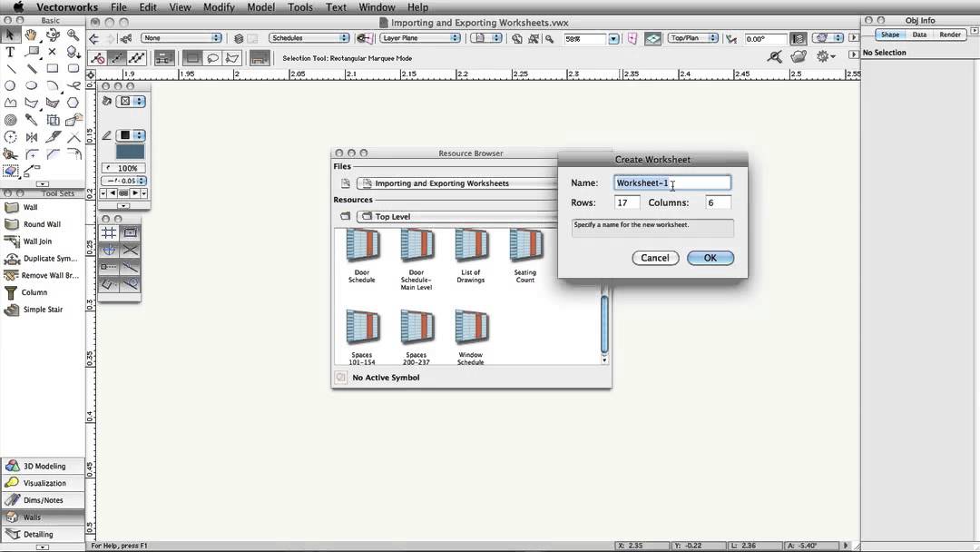The height and width of the screenshot is (552, 980).
Task: Select the Spiral tool
Action: (x=10, y=120)
